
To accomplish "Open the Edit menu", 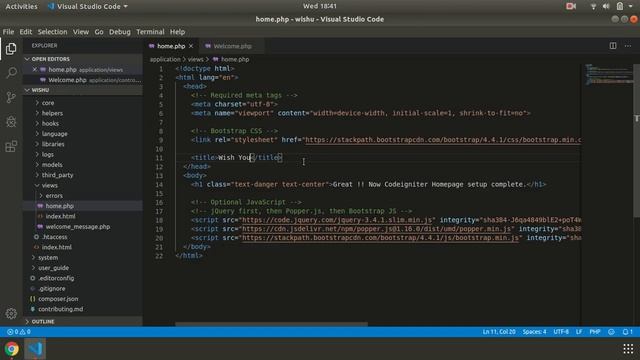I will 25,32.
